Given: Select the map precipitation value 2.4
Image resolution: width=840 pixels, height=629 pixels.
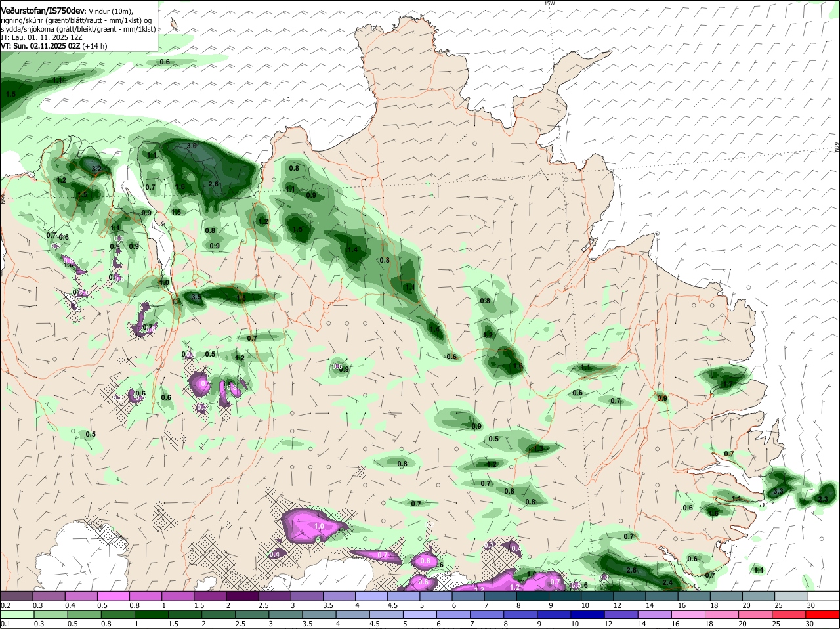Looking at the screenshot, I should (667, 583).
